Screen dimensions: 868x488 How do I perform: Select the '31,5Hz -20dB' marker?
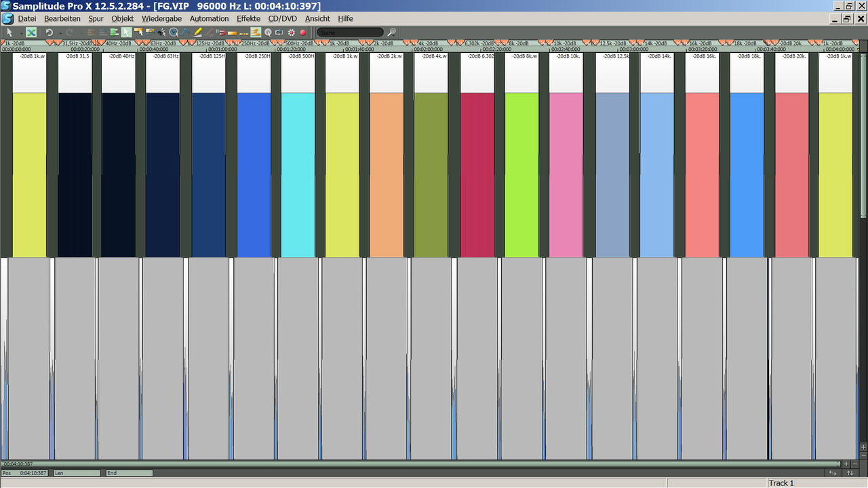pyautogui.click(x=77, y=43)
